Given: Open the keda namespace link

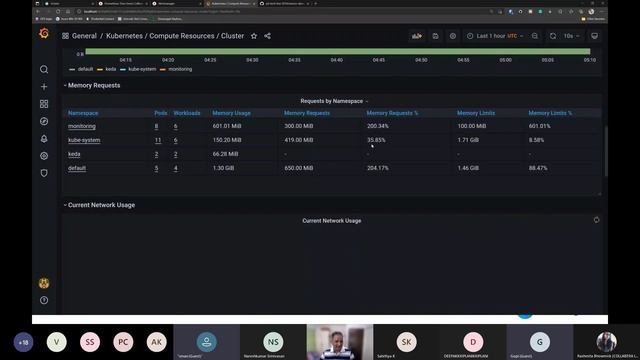Looking at the screenshot, I should tap(74, 154).
